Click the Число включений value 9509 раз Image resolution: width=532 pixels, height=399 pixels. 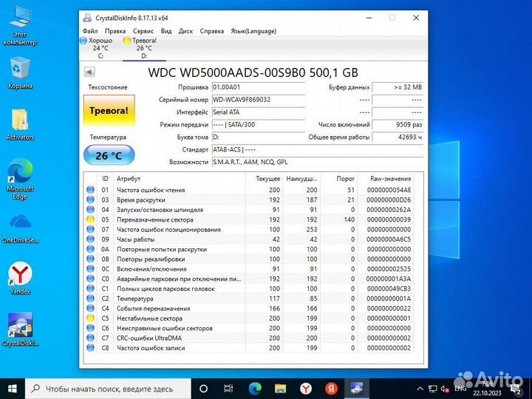[398, 125]
